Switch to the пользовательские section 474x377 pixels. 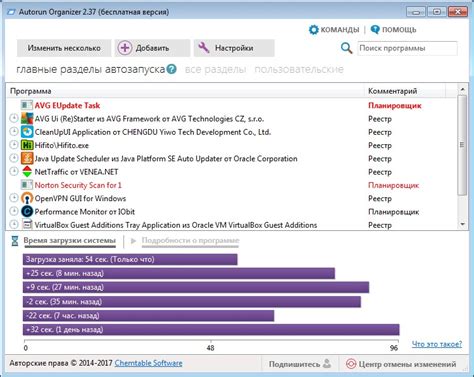299,69
